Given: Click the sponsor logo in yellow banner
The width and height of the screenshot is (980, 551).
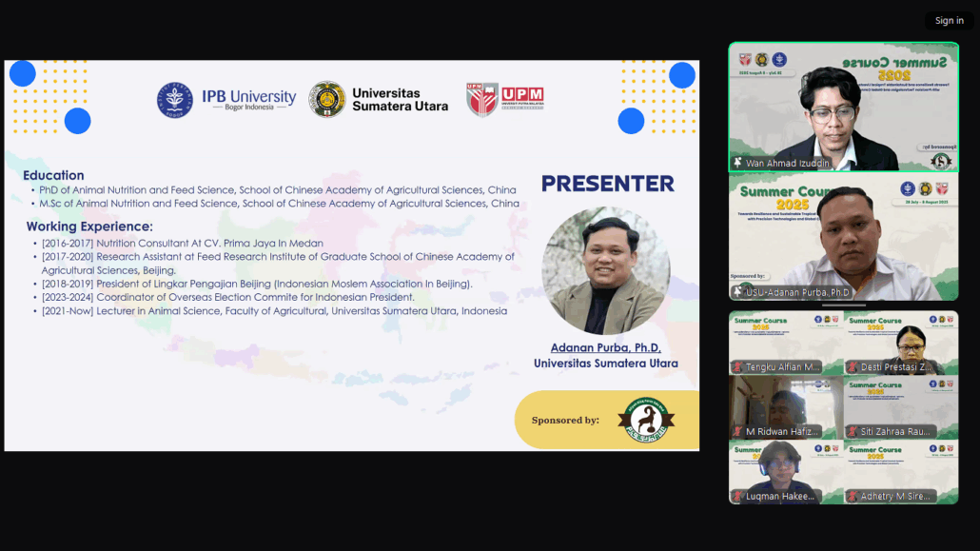Looking at the screenshot, I should 644,420.
